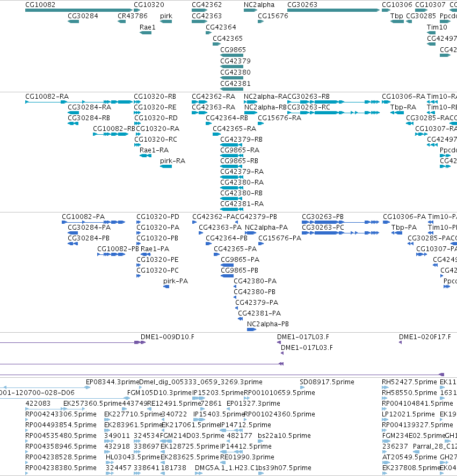Click the Rae1-PA protein label
457x476 pixels.
pyautogui.click(x=155, y=249)
